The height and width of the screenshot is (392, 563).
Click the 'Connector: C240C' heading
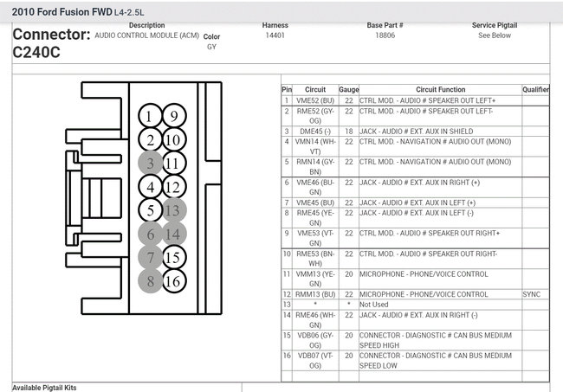click(51, 43)
